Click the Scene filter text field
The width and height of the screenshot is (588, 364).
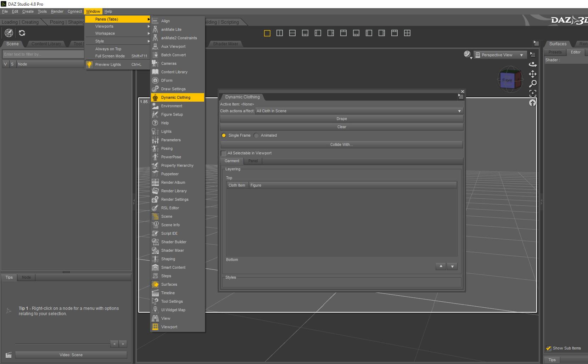pos(43,54)
